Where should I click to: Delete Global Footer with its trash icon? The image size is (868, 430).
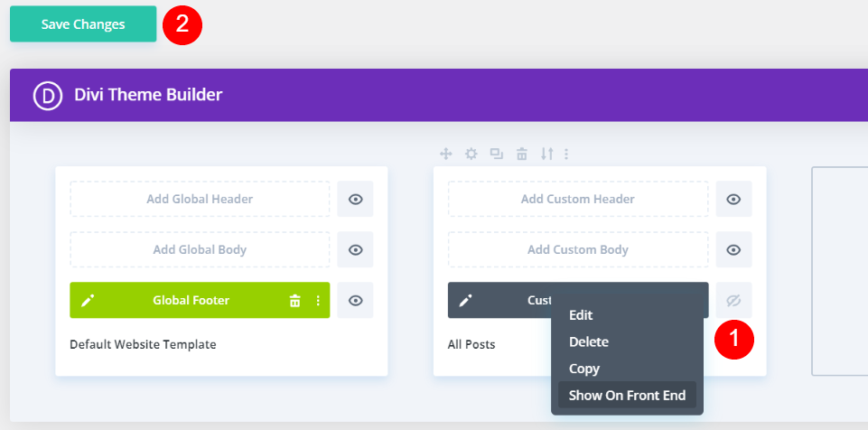(x=295, y=301)
